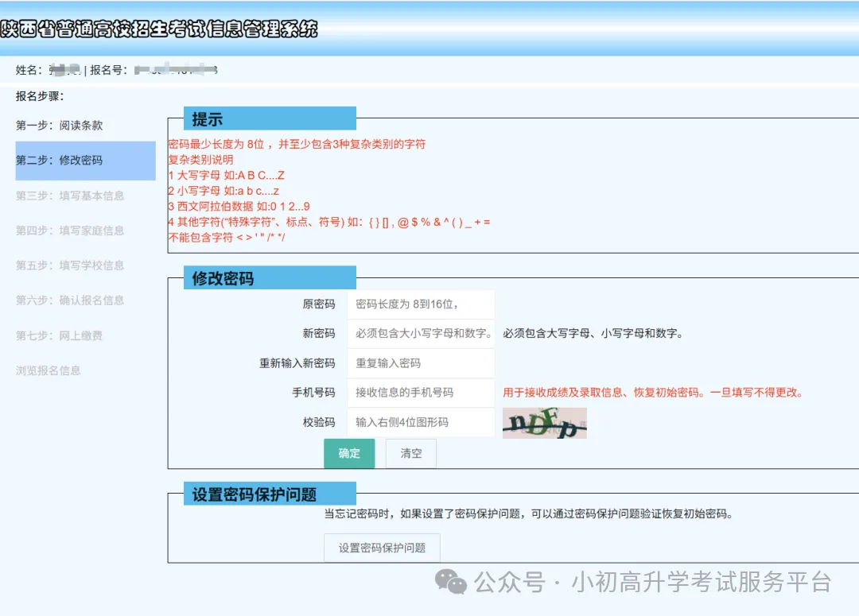Click the green 确定 button
Screen dimensions: 859x616
point(349,453)
